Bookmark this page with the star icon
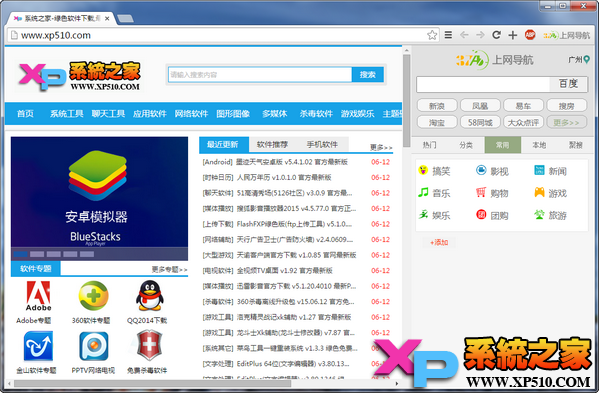Image resolution: width=599 pixels, height=393 pixels. (x=432, y=35)
